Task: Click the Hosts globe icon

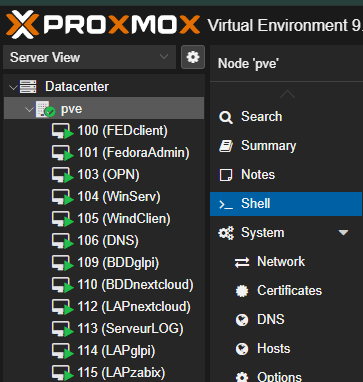Action: pyautogui.click(x=242, y=349)
